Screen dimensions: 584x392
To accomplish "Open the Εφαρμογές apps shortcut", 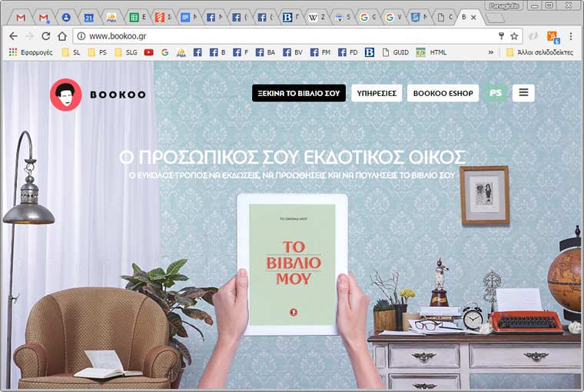I will (31, 52).
